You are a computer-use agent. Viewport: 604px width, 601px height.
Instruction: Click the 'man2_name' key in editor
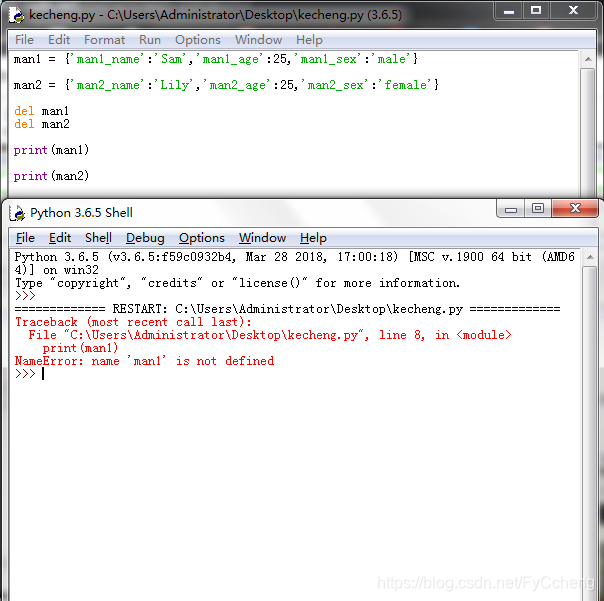(x=107, y=85)
